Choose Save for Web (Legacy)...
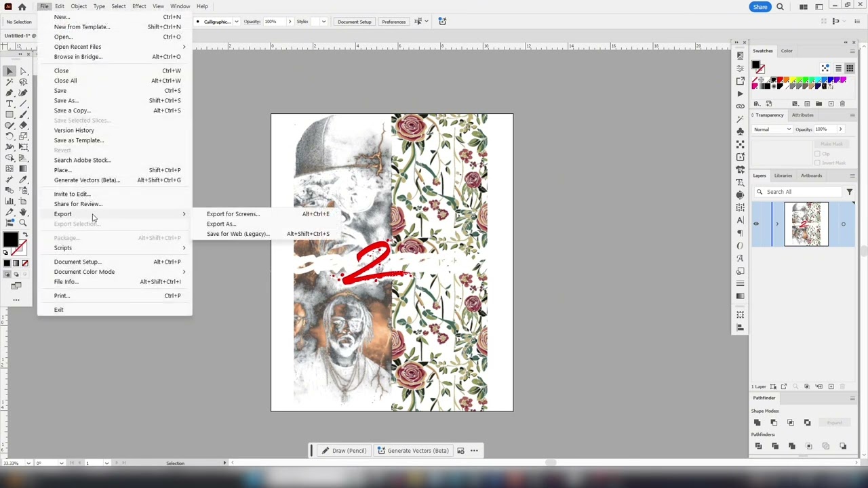868x488 pixels. point(238,234)
